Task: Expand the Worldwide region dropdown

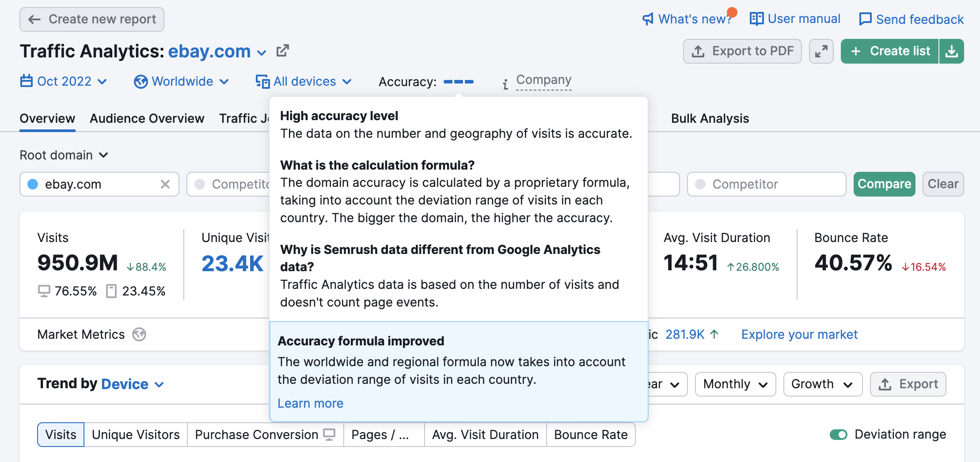Action: [x=182, y=82]
